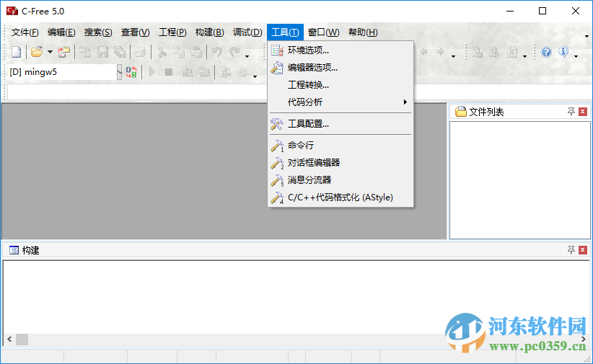Click the empty input field below toolbars
593x364 pixels.
click(137, 92)
